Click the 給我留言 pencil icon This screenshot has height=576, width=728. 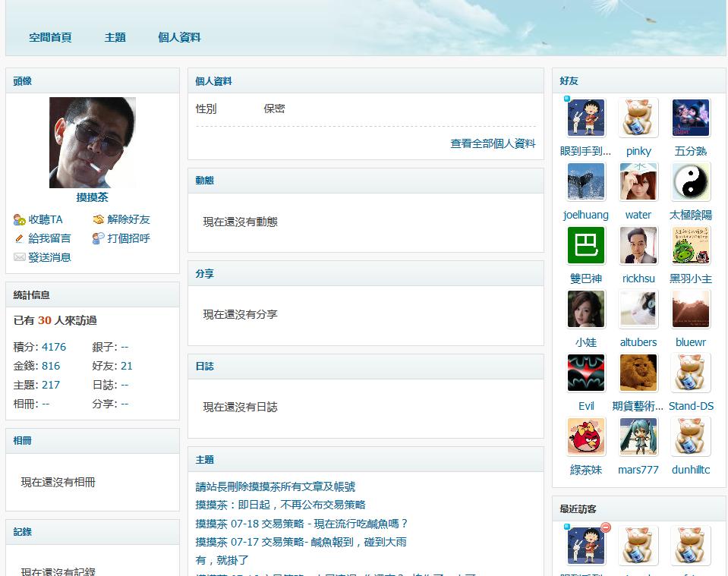19,238
